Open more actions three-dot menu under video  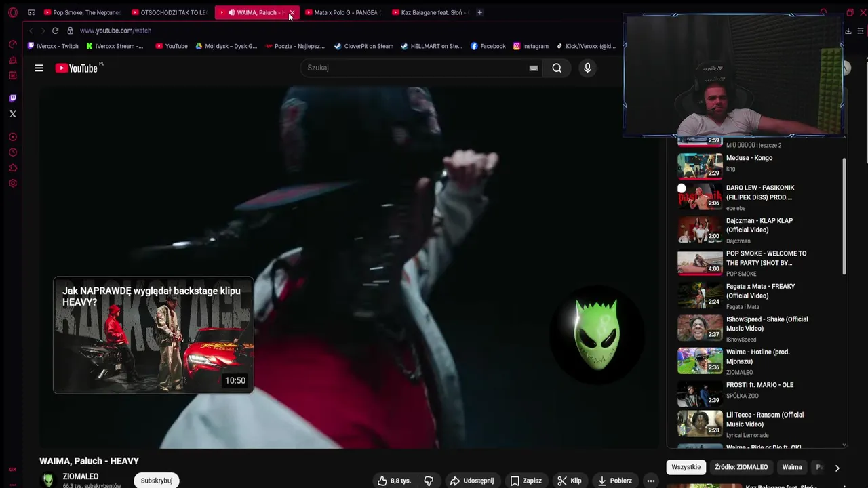[651, 481]
